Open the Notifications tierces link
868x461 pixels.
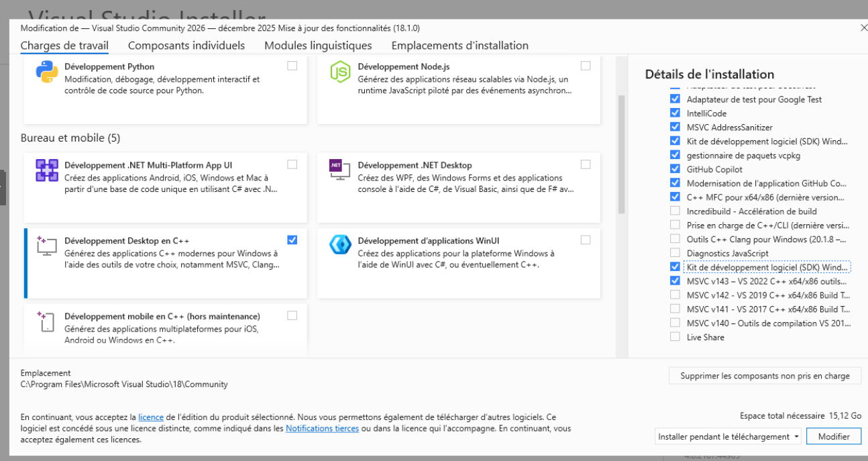click(x=322, y=428)
